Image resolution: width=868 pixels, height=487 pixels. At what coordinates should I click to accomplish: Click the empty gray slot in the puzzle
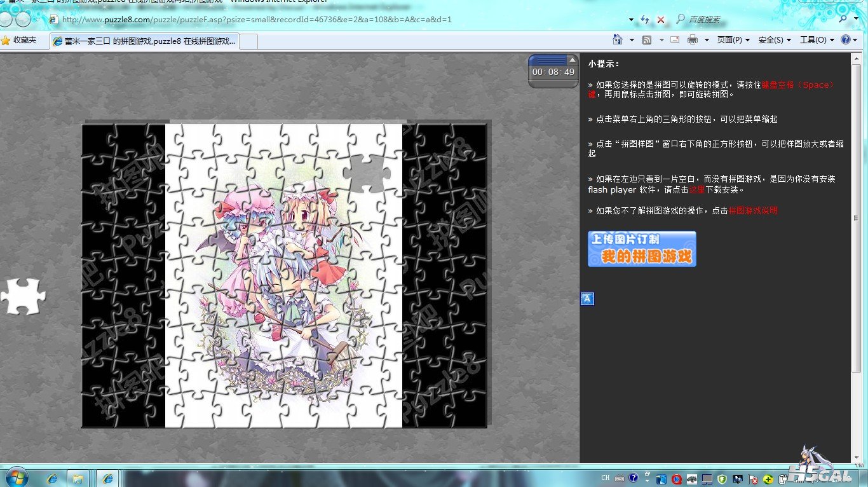[x=367, y=172]
